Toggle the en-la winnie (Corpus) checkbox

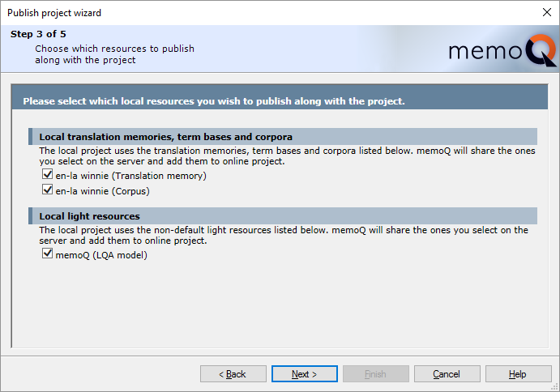[48, 191]
